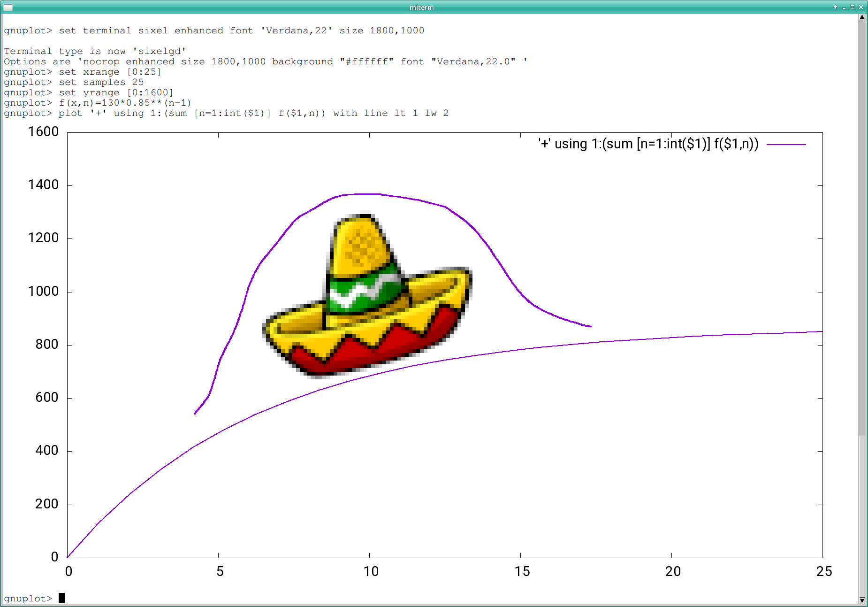The image size is (868, 607).
Task: Click the sombrero image in the plot
Action: click(x=367, y=296)
